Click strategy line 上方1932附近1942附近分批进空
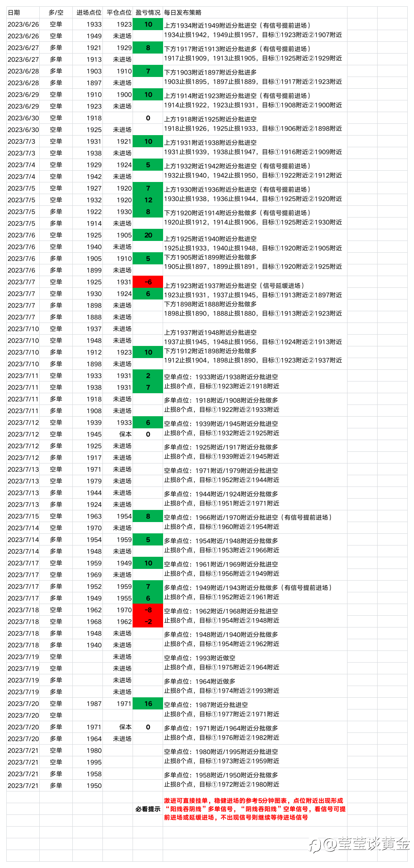 (x=210, y=166)
